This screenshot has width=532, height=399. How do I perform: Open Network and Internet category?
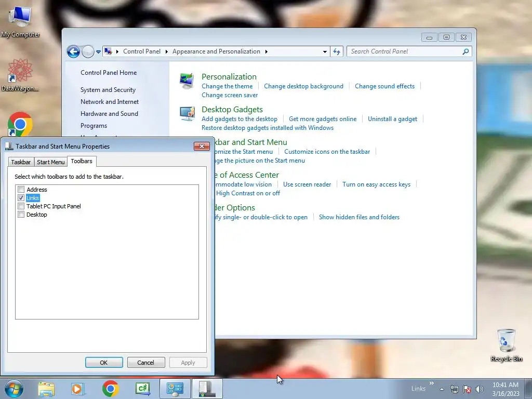pyautogui.click(x=110, y=102)
